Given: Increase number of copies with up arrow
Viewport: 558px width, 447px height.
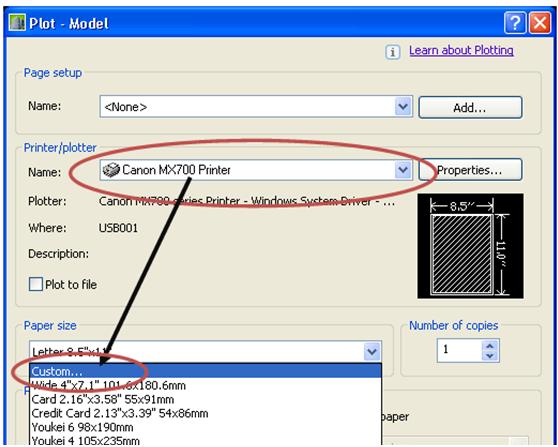Looking at the screenshot, I should tap(490, 346).
